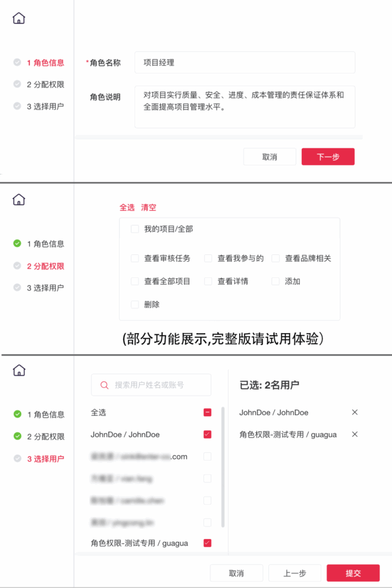
Task: Click the 角色名称 input field
Action: coord(244,63)
